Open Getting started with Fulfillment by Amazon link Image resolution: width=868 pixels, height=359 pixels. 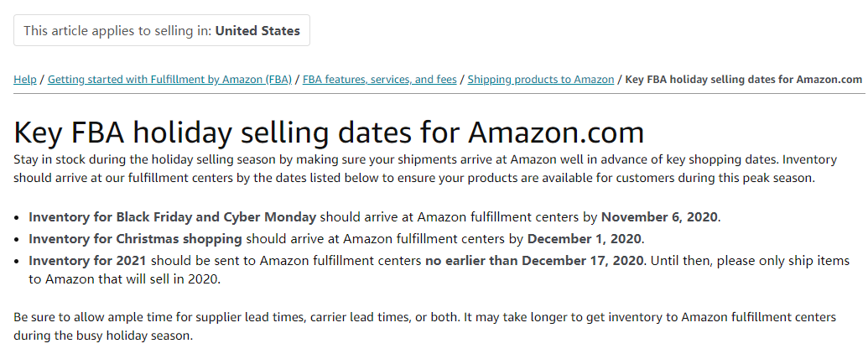[169, 80]
